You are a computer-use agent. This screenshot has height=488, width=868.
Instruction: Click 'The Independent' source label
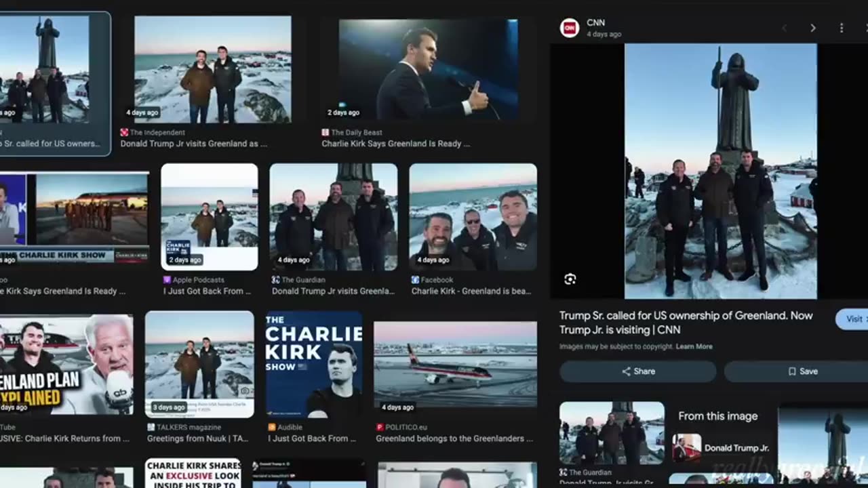click(x=157, y=133)
